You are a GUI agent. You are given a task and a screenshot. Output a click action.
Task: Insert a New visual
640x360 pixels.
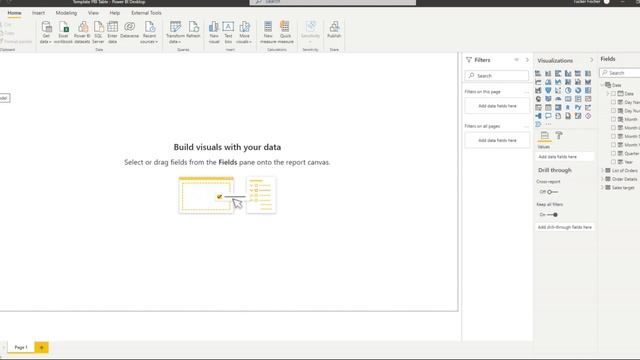click(x=214, y=33)
